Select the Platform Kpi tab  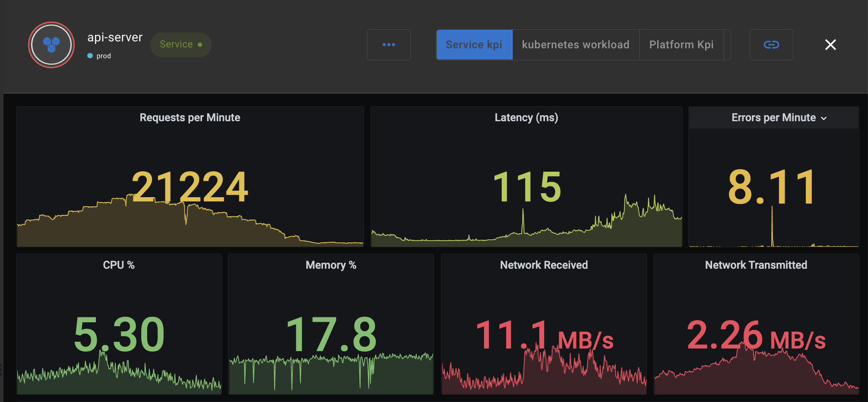[681, 45]
